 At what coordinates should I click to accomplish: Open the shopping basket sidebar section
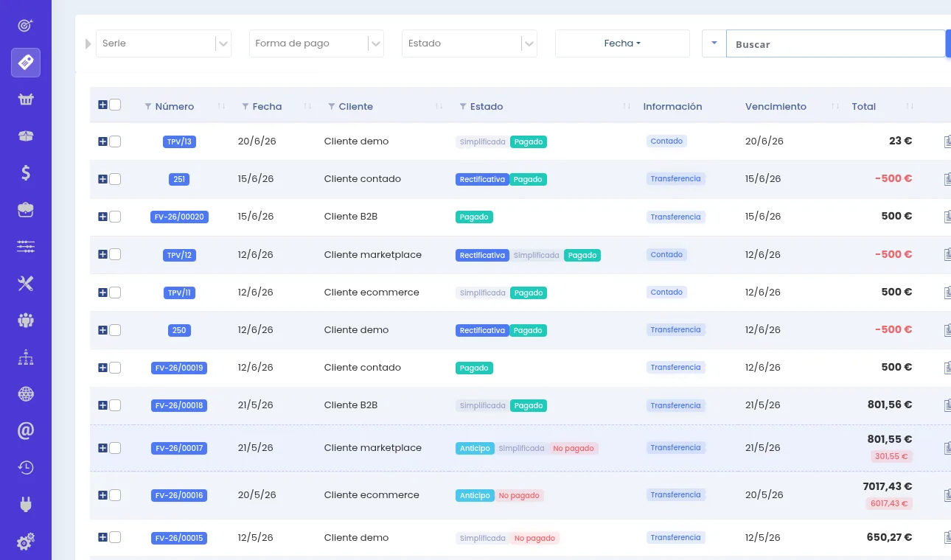[x=26, y=99]
